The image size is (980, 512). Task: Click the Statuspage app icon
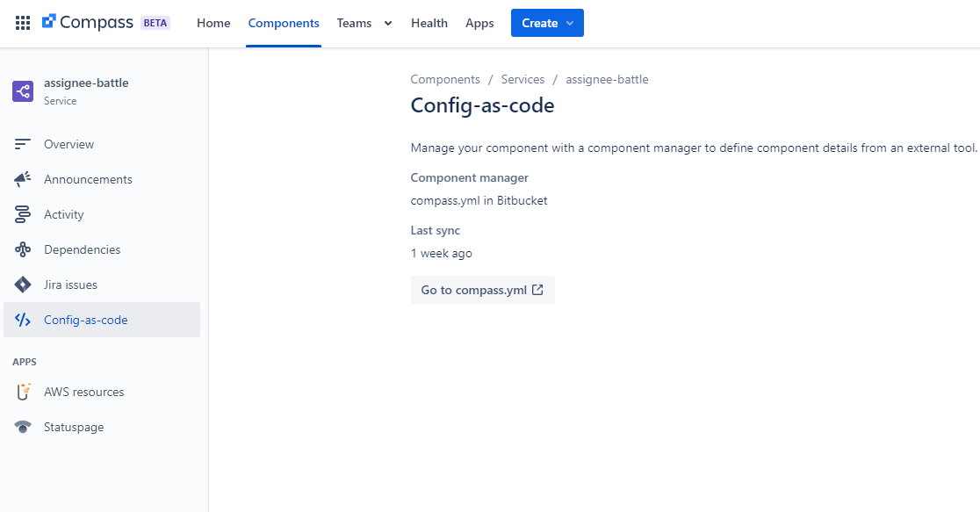(23, 427)
